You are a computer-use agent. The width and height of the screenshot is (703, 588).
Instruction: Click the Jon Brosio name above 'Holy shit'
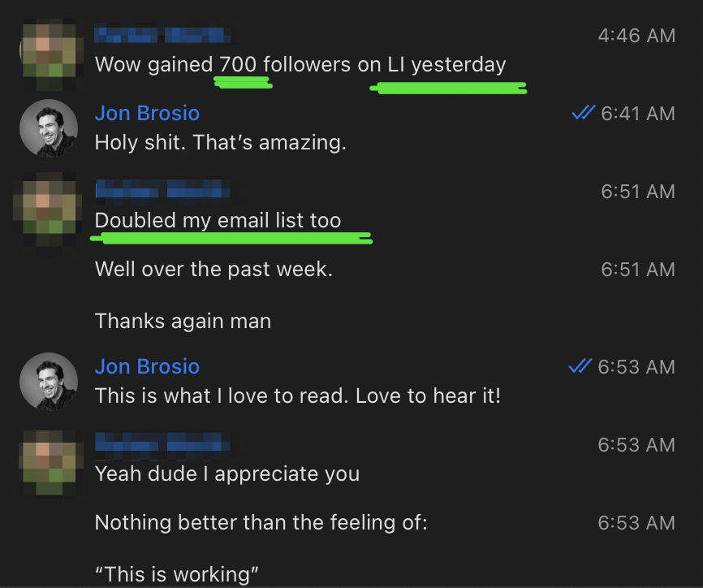click(x=147, y=113)
